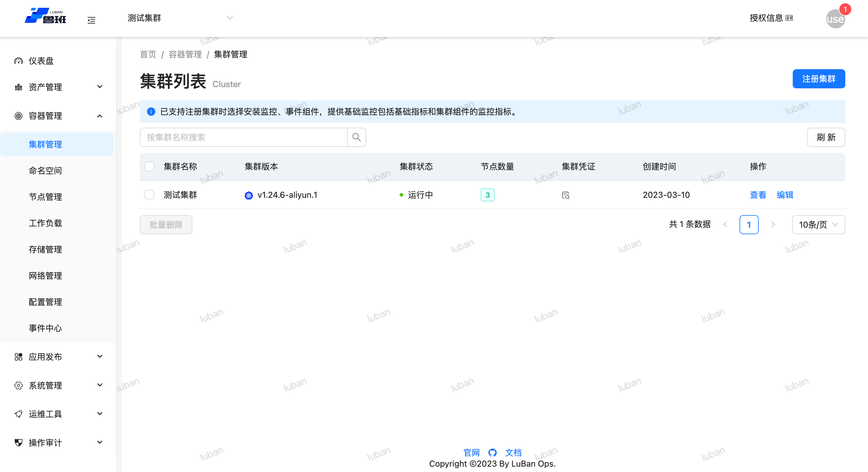Open the 测试集群 cluster selector dropdown
Screen dimensions: 868x472
[180, 18]
